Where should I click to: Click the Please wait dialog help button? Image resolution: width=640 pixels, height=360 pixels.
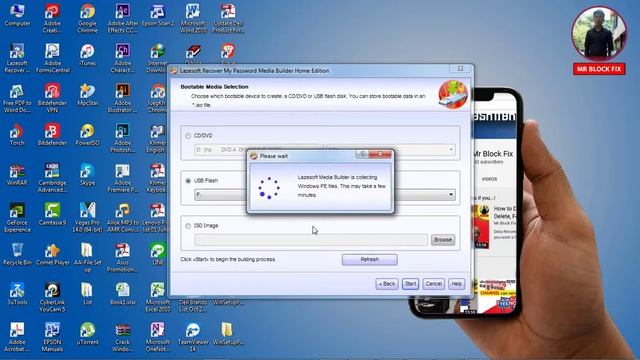click(362, 154)
